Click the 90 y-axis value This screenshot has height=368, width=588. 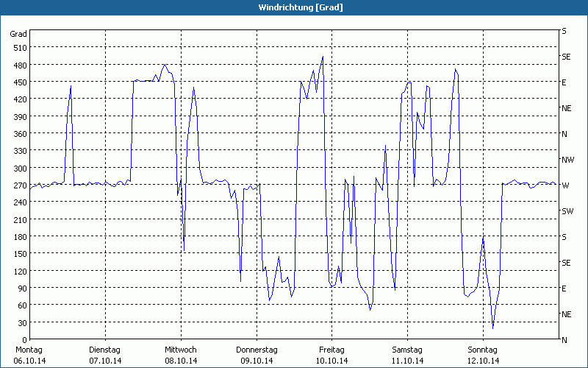point(23,289)
